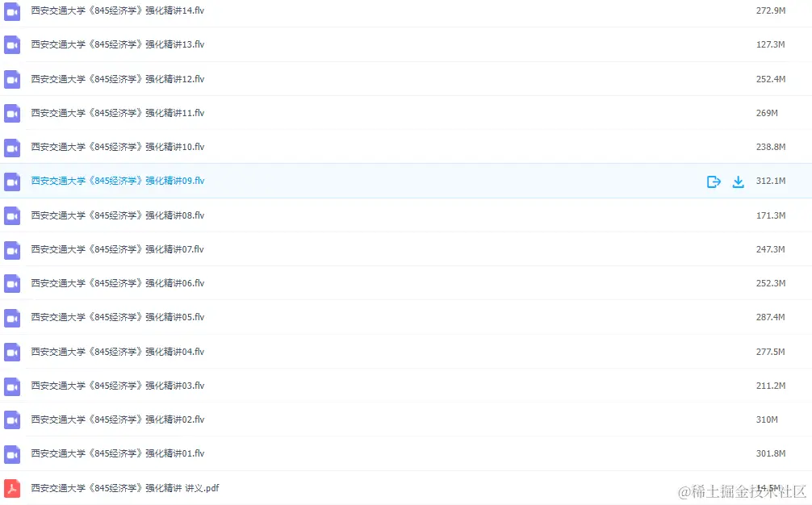Screen dimensions: 812x505
Task: Click the video icon for 强化精讲06.flv
Action: (12, 283)
